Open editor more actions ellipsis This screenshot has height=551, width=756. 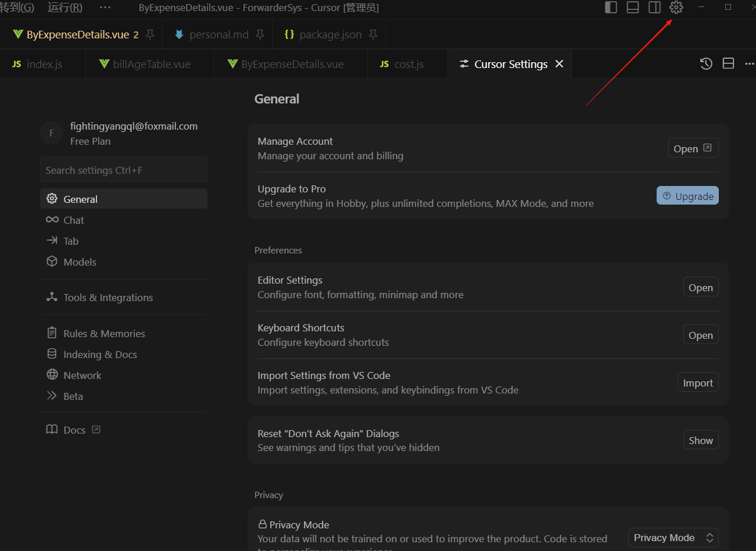(749, 64)
